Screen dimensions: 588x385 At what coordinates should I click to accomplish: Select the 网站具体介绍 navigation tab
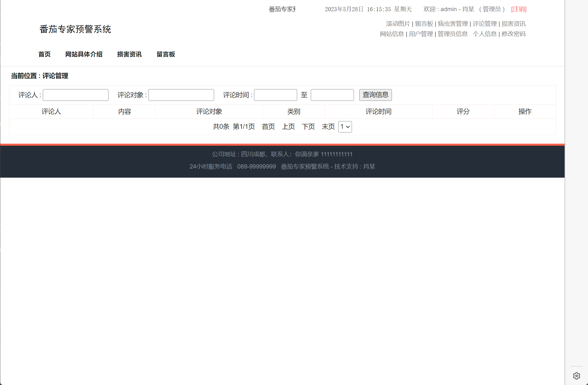84,54
